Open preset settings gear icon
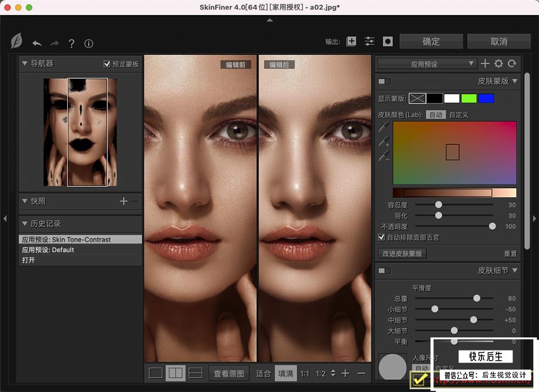This screenshot has height=392, width=539. tap(498, 63)
